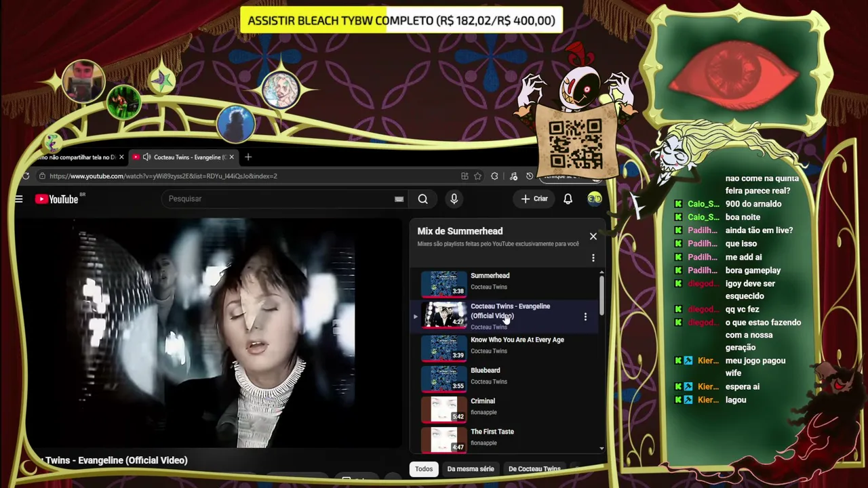Open the YouTube hamburger guide menu
The height and width of the screenshot is (488, 868).
pos(19,199)
